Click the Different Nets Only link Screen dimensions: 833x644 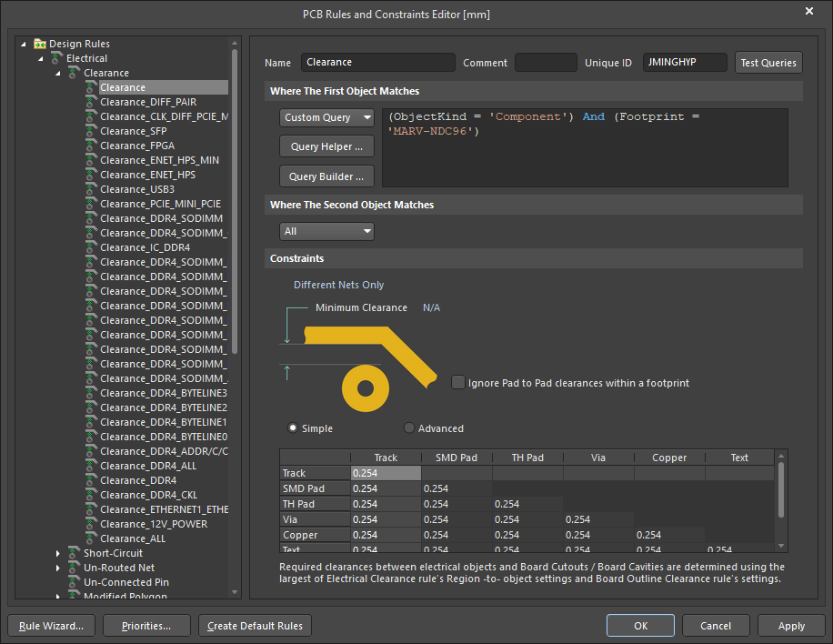click(x=339, y=285)
